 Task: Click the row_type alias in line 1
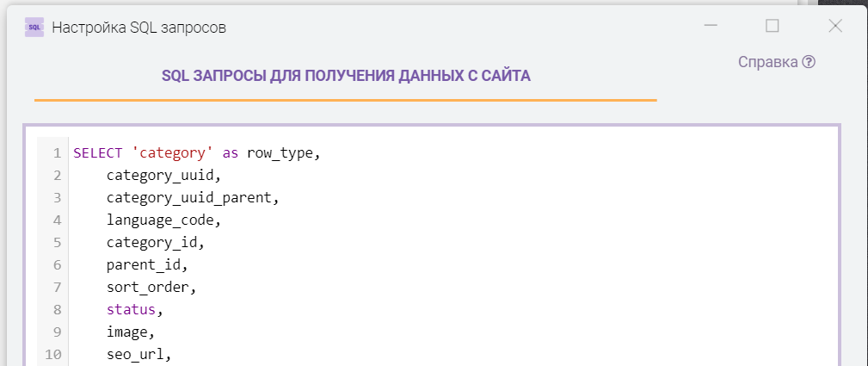point(281,153)
